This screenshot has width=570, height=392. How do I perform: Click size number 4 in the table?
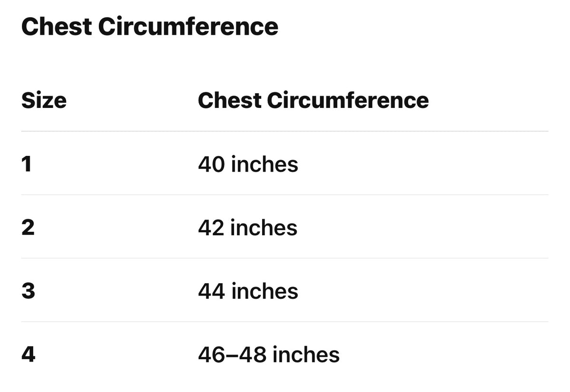pyautogui.click(x=28, y=354)
